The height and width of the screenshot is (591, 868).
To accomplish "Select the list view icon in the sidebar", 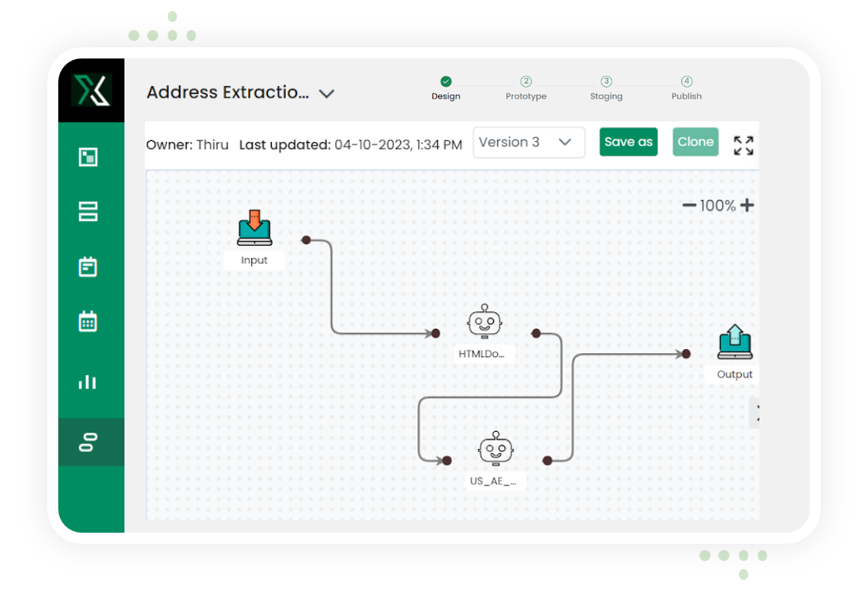I will (x=89, y=211).
